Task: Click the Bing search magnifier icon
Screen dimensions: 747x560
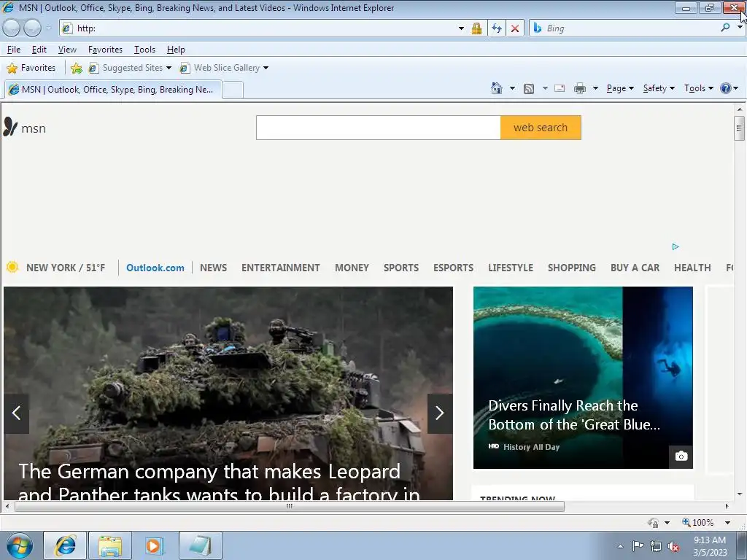Action: click(x=725, y=28)
